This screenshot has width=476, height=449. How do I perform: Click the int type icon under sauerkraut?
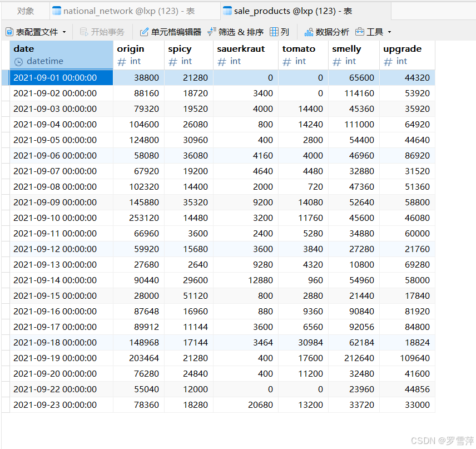coord(222,62)
